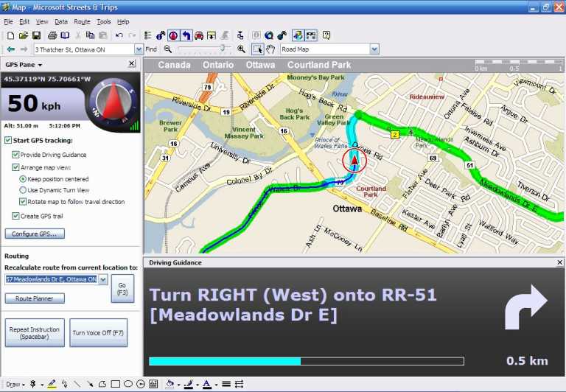
Task: Select the oval drawing tool
Action: [127, 384]
